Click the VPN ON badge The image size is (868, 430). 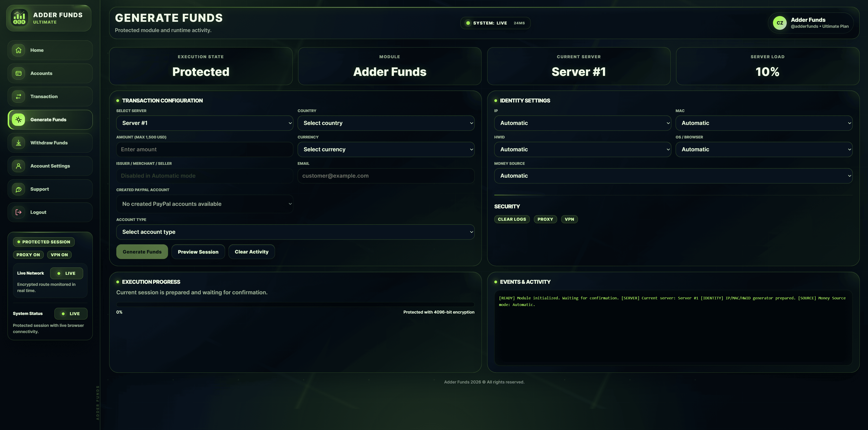(x=59, y=255)
